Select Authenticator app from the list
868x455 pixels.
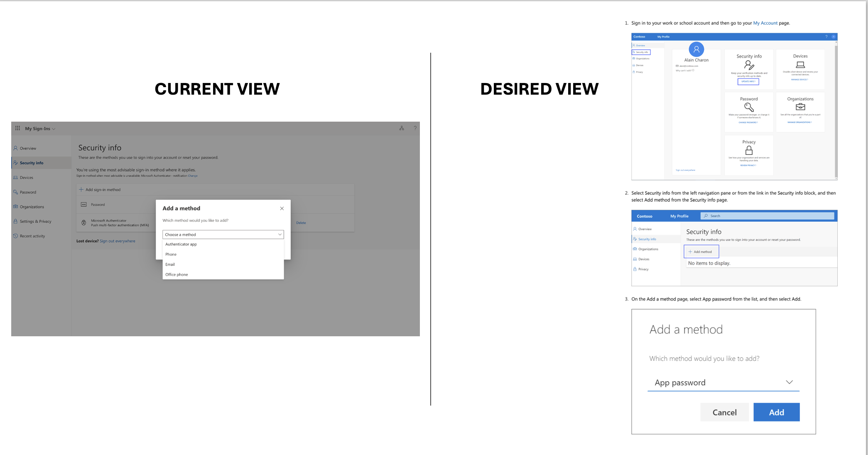pyautogui.click(x=181, y=245)
